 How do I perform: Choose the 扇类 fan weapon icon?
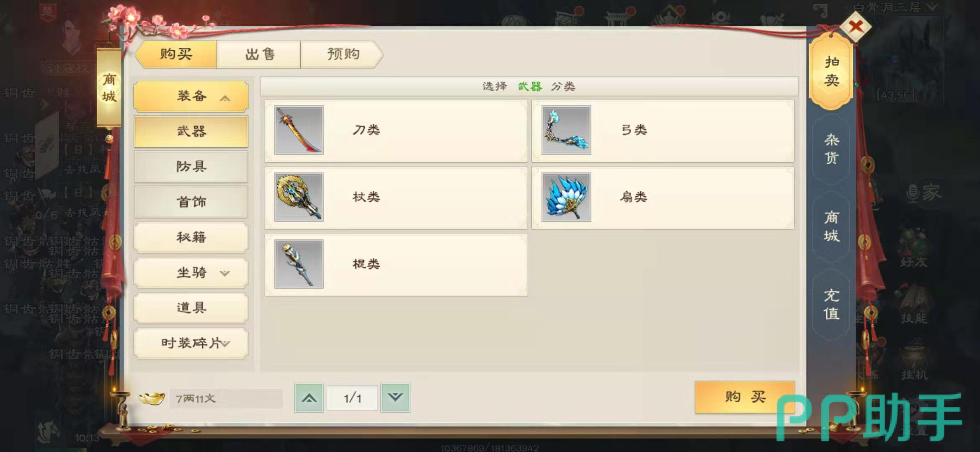[x=566, y=197]
